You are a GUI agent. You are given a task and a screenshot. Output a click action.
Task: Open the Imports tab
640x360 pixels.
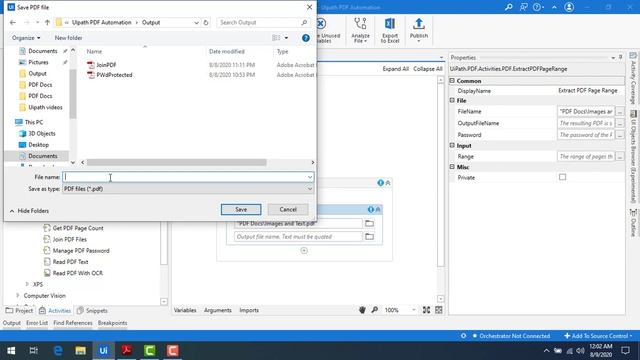(249, 310)
